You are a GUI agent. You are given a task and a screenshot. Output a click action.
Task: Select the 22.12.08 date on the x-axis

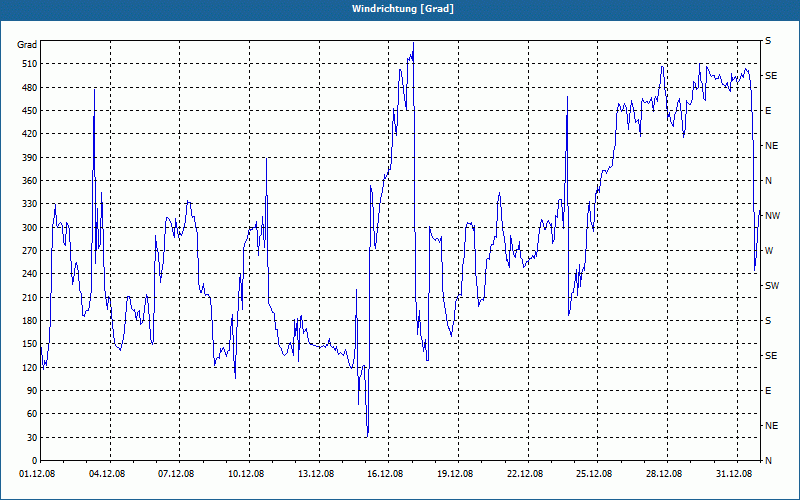524,474
